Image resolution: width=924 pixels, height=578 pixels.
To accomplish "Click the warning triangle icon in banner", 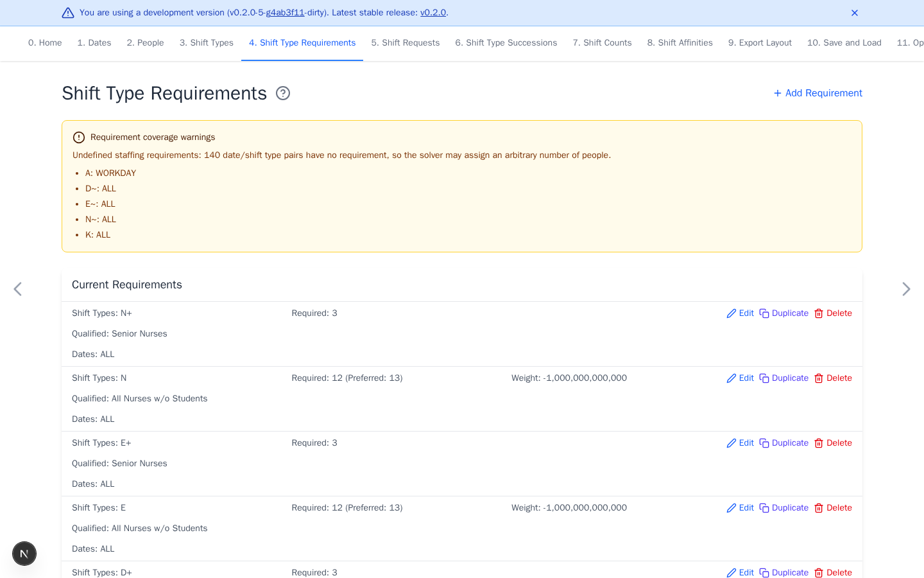I will click(x=68, y=13).
